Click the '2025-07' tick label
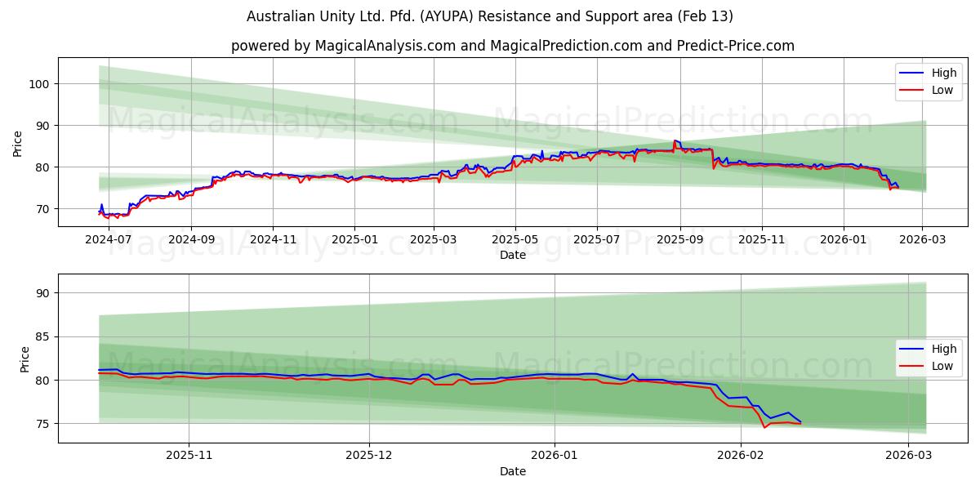The height and width of the screenshot is (490, 980). pos(596,239)
